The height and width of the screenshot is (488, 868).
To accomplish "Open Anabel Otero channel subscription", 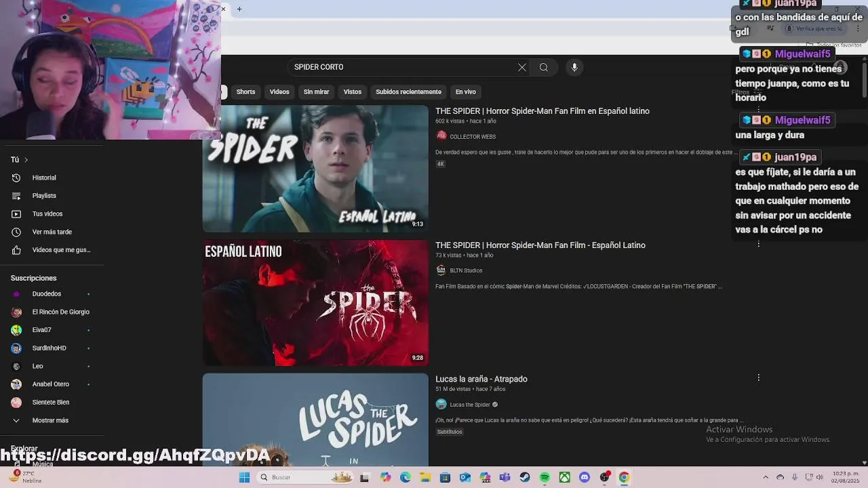I will coord(52,384).
